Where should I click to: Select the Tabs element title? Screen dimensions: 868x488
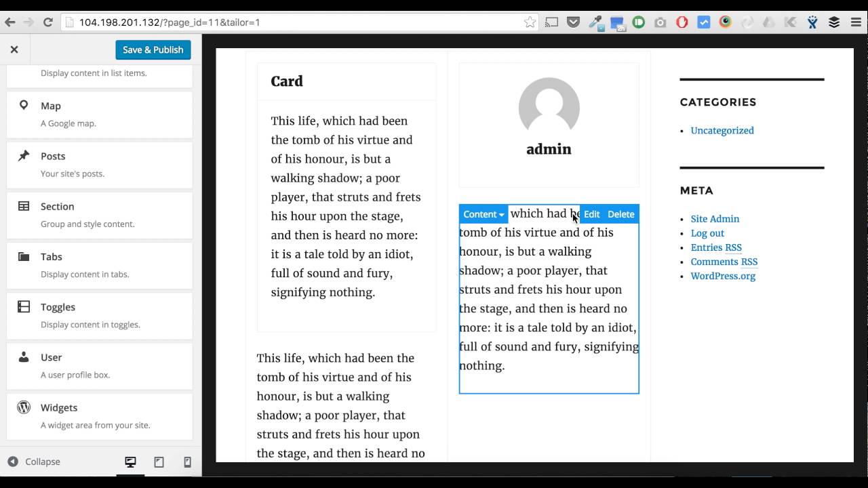tap(52, 257)
